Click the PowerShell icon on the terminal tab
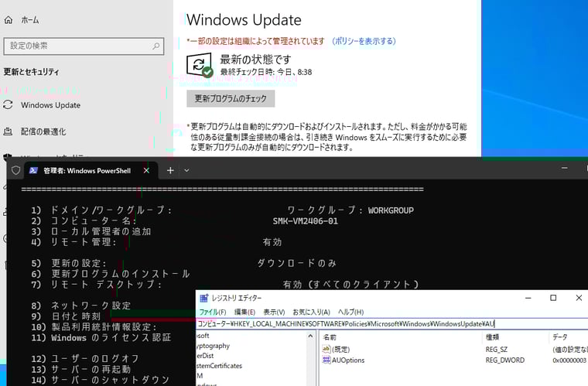The width and height of the screenshot is (588, 386). pos(33,170)
